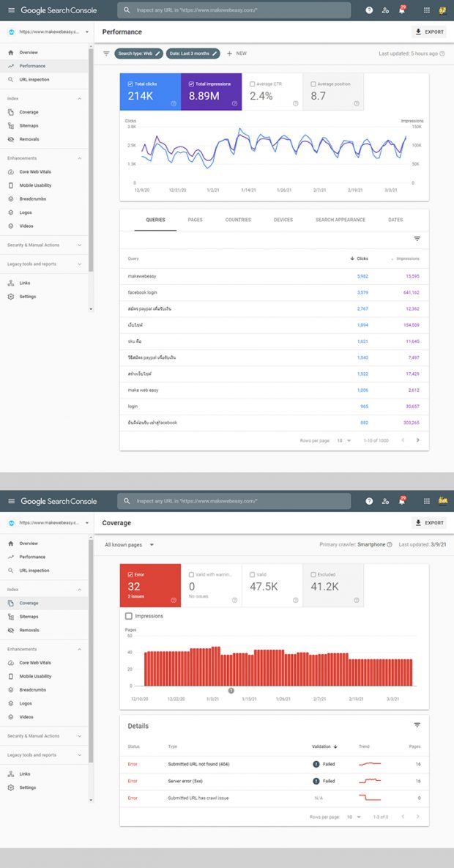
Task: Click help icon beside Primary crawler: Smartphone
Action: [x=390, y=545]
